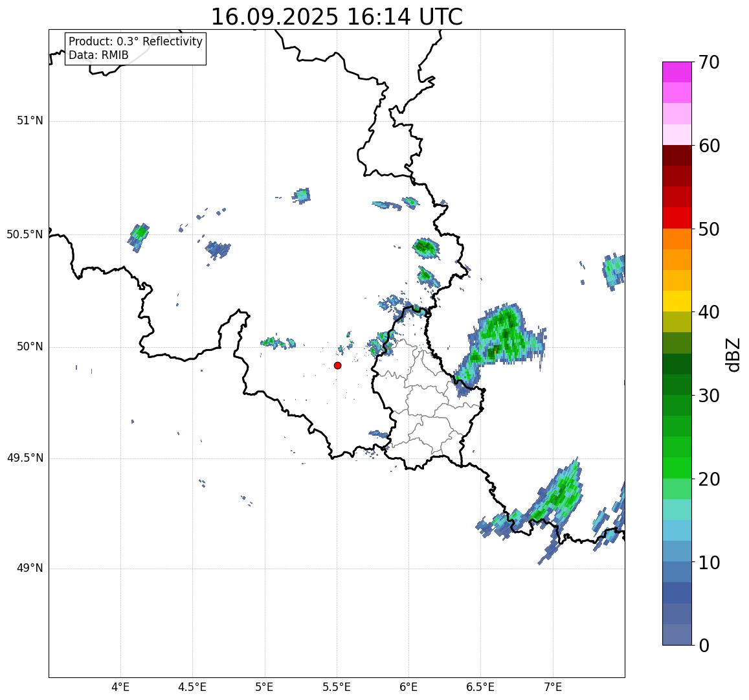The width and height of the screenshot is (749, 700).
Task: Pick the orange colorbar swatch below 50
Action: 677,239
